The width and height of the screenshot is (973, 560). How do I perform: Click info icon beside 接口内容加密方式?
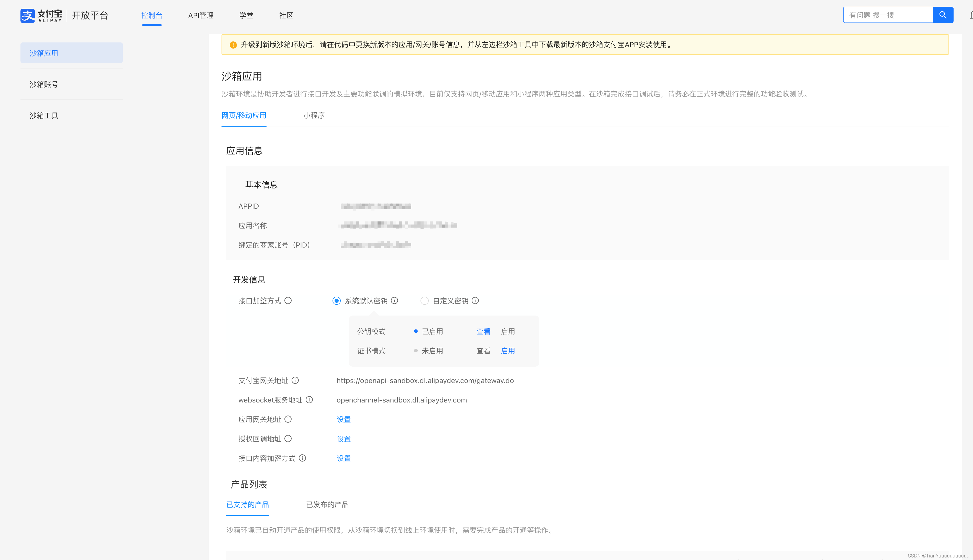click(x=302, y=458)
